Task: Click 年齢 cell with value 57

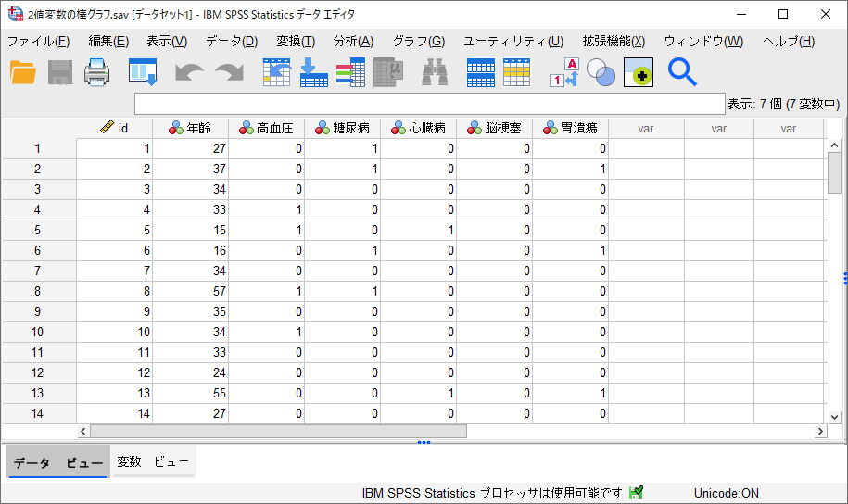Action: click(190, 291)
